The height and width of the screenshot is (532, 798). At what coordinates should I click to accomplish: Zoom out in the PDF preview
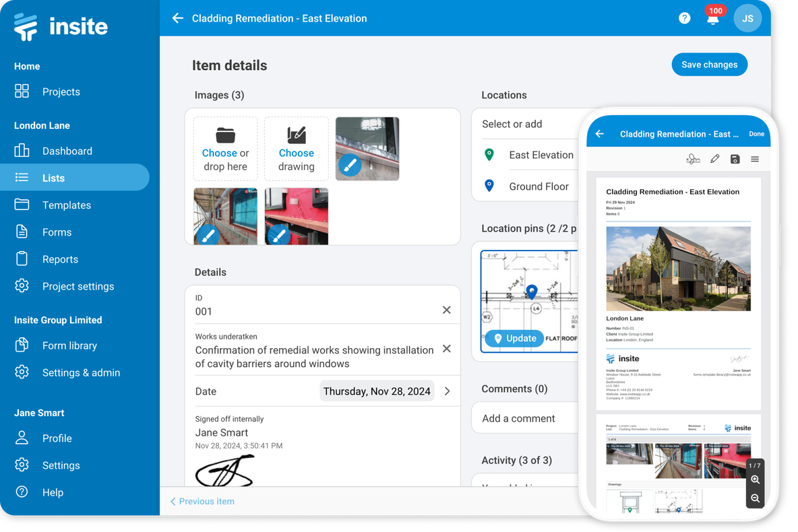755,498
